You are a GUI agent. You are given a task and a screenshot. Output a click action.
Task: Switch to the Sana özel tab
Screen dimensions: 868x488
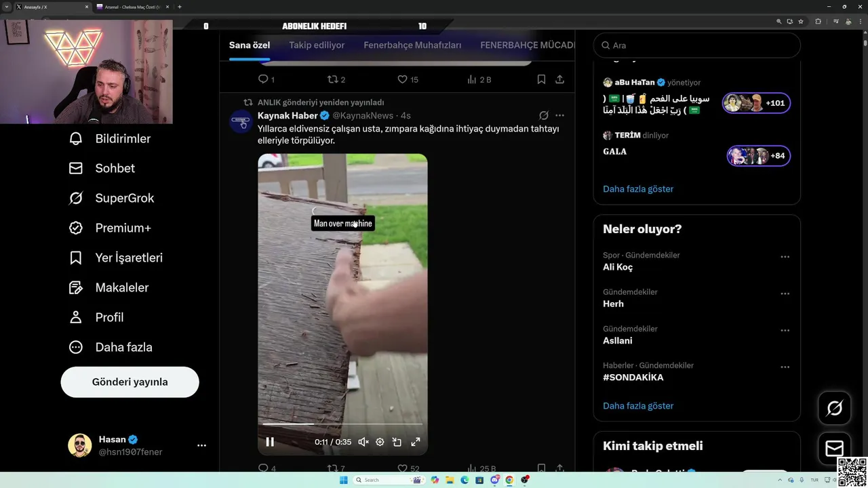[x=250, y=45]
